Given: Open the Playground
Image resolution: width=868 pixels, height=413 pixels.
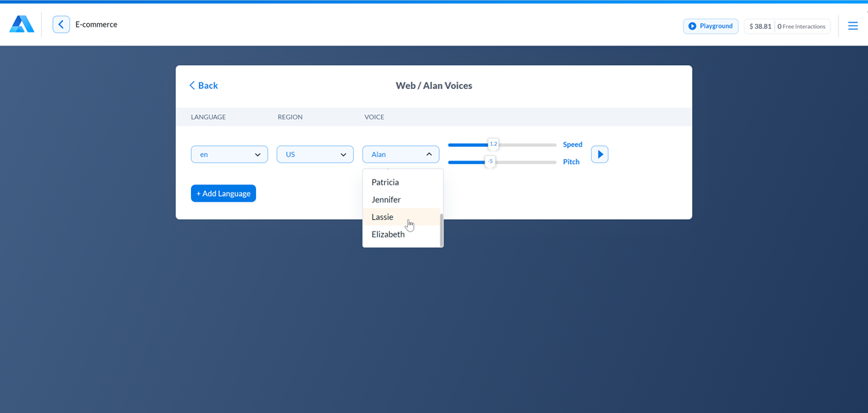Looking at the screenshot, I should pos(710,26).
